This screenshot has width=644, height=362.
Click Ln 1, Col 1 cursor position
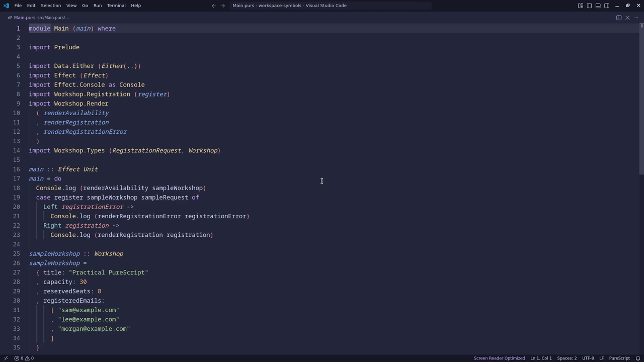click(541, 358)
